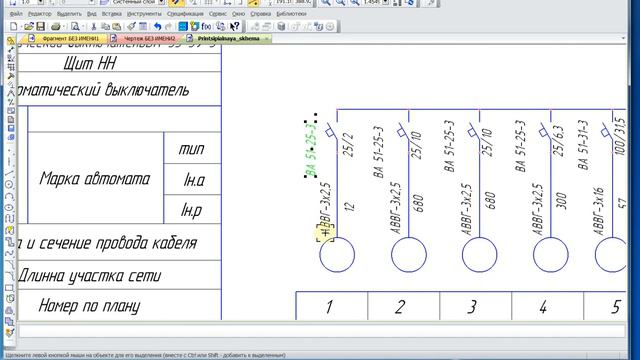
Task: Open the Библиотеки menu
Action: tap(291, 14)
